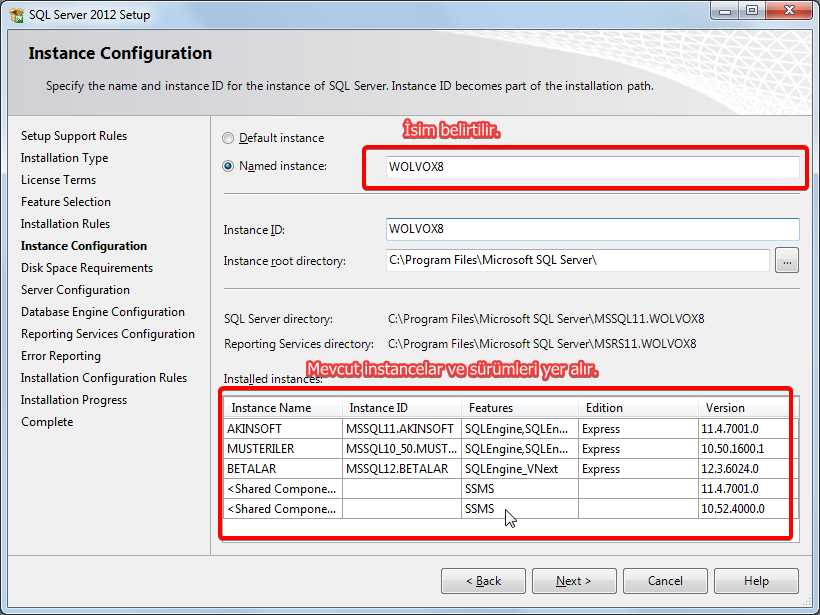Click the Reporting Services directory path text
Image resolution: width=820 pixels, height=615 pixels.
(x=542, y=344)
